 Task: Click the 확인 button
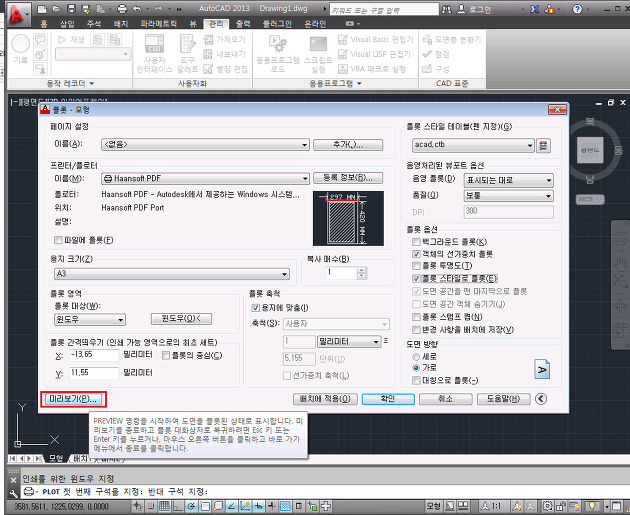388,399
